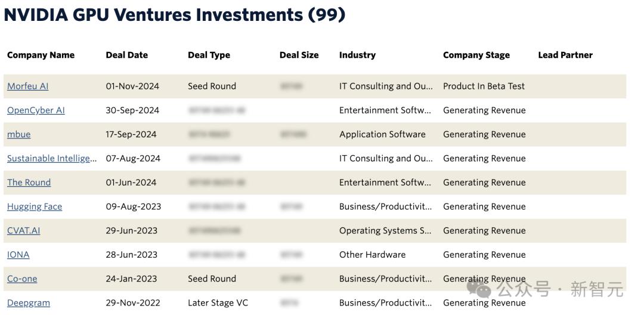Viewport: 644px width, 315px height.
Task: Sort by the Company Name column header
Action: [x=41, y=55]
